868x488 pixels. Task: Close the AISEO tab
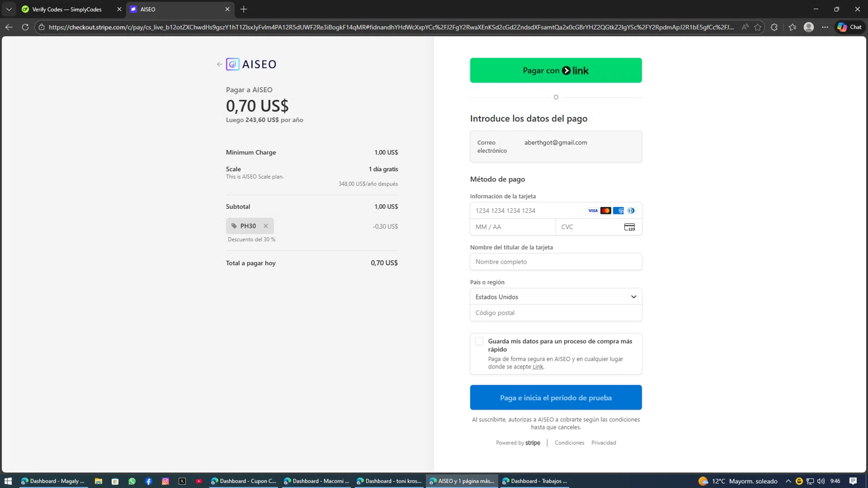click(227, 9)
